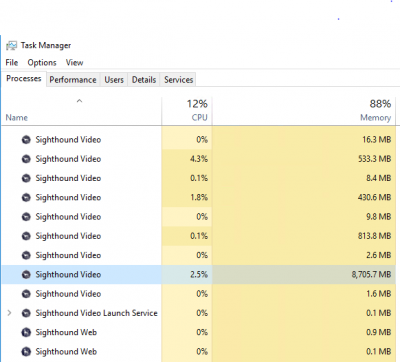Click icon of Sighthound Video using 16.3 MB
400x362 pixels.
(26, 140)
